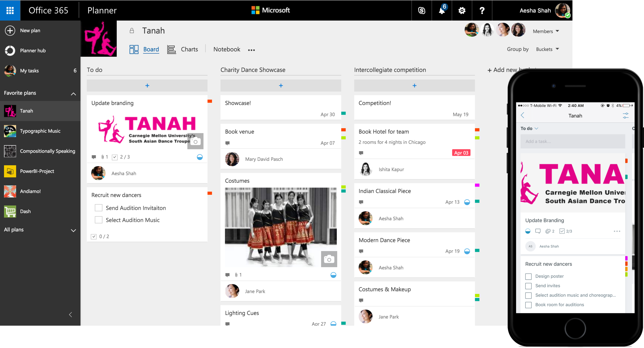Viewport: 644px width, 348px height.
Task: Click the New plan plus icon
Action: click(x=10, y=30)
